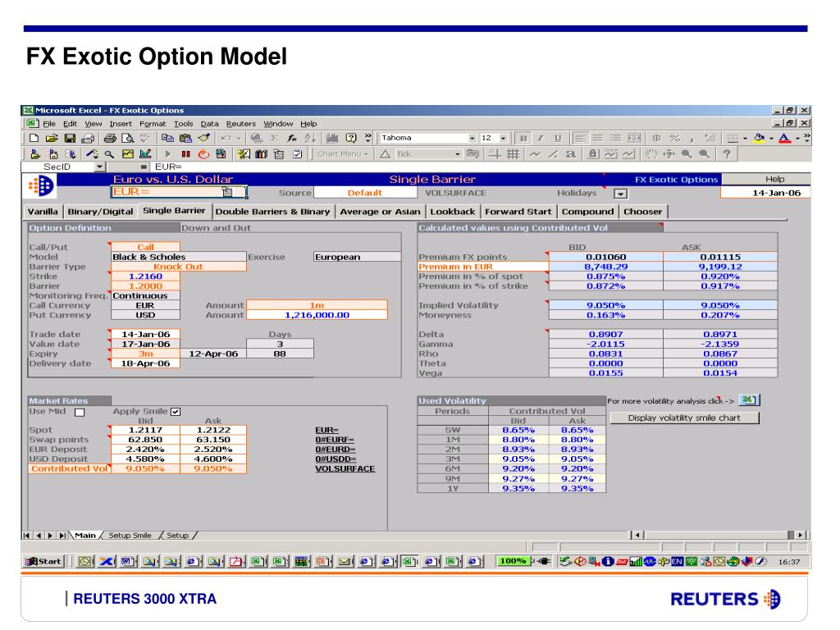The width and height of the screenshot is (840, 630).
Task: Toggle Align Left alignment
Action: click(x=580, y=138)
